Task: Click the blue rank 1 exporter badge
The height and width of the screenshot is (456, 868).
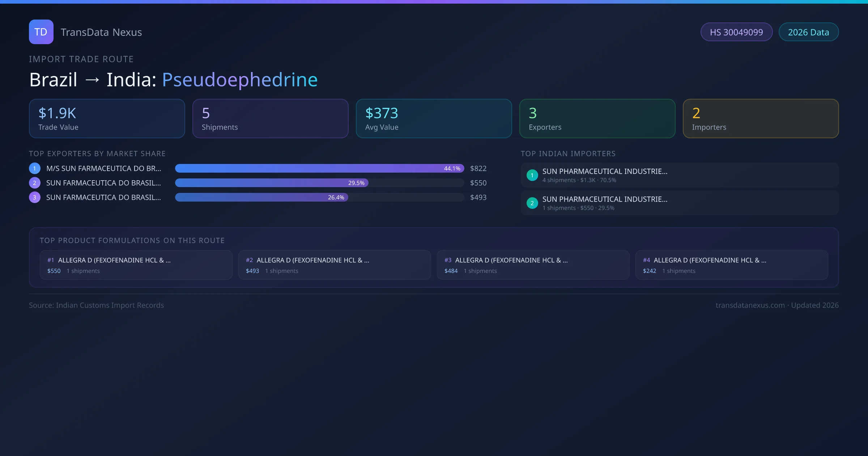Action: pyautogui.click(x=35, y=168)
